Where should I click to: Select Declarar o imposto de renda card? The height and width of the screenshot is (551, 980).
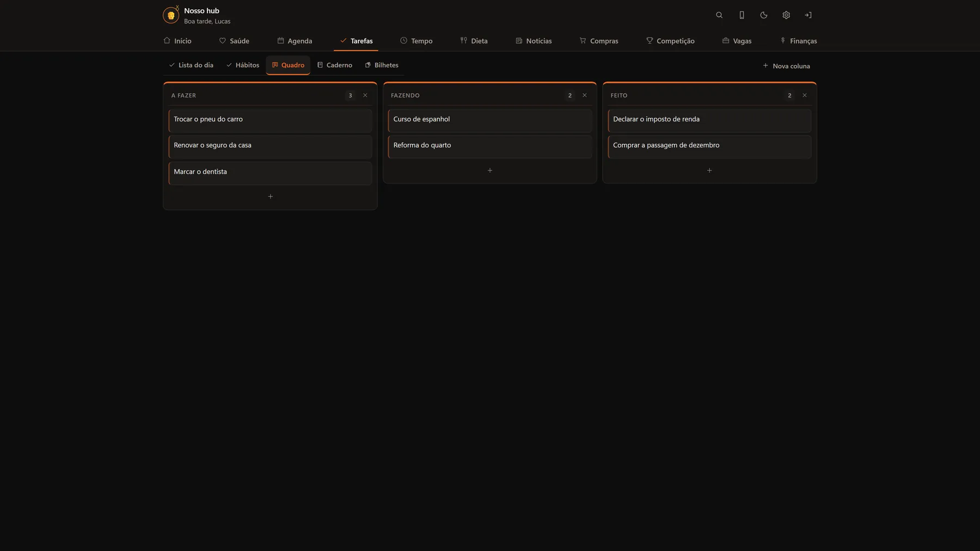click(x=709, y=120)
